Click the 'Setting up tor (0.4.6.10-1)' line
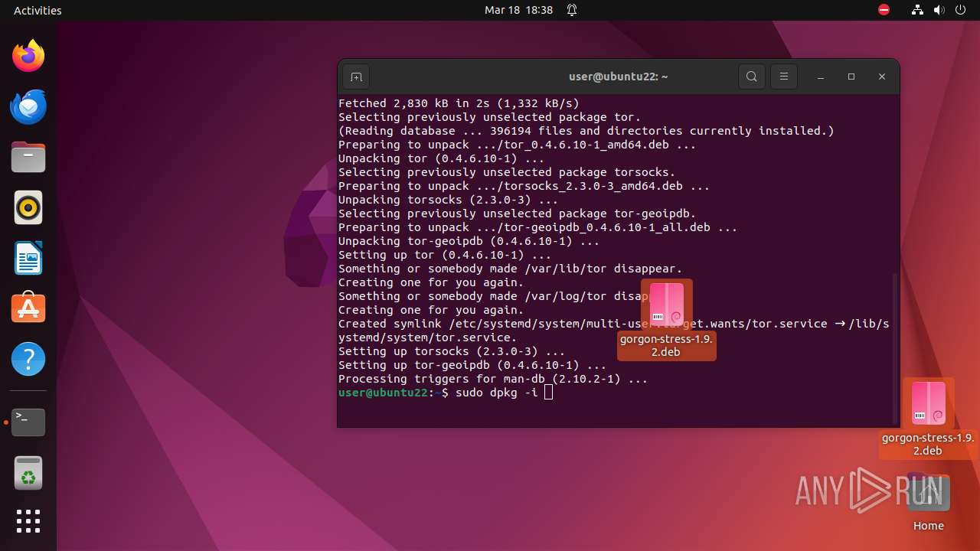Image resolution: width=980 pixels, height=551 pixels. click(x=445, y=255)
